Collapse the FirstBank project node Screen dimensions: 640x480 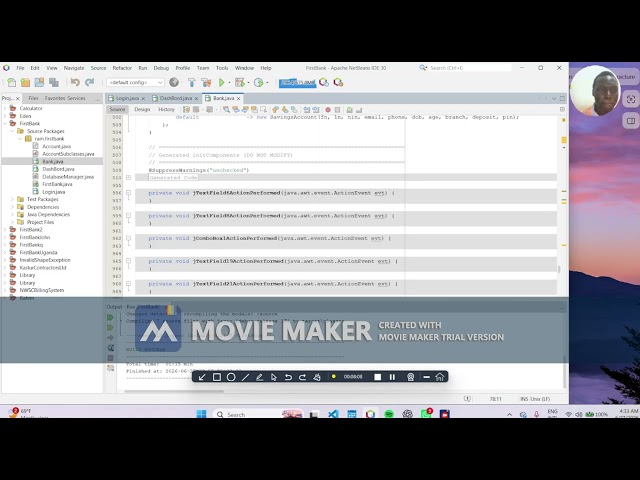click(5, 123)
